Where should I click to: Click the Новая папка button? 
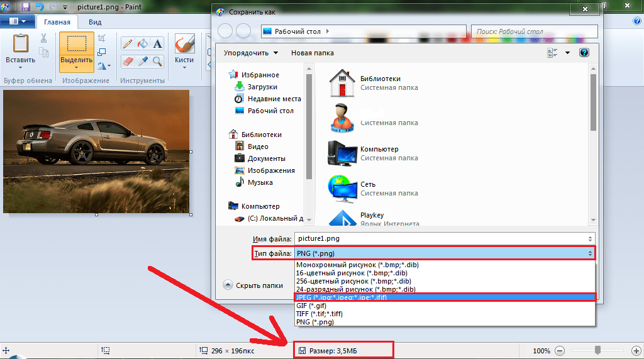pyautogui.click(x=312, y=53)
